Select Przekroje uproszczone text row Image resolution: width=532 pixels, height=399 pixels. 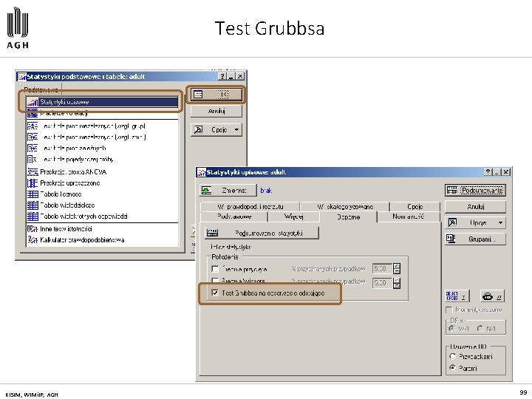[70, 183]
